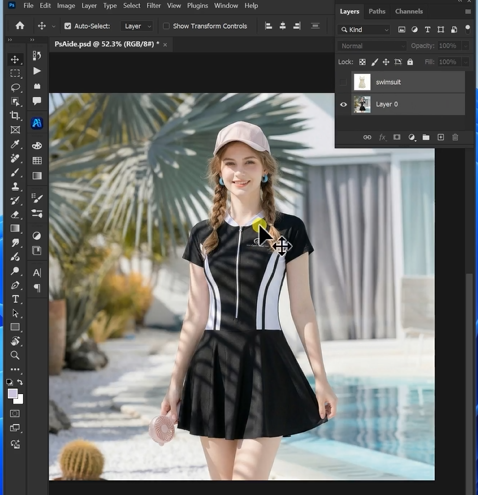
Task: Select the Pen tool
Action: [15, 285]
